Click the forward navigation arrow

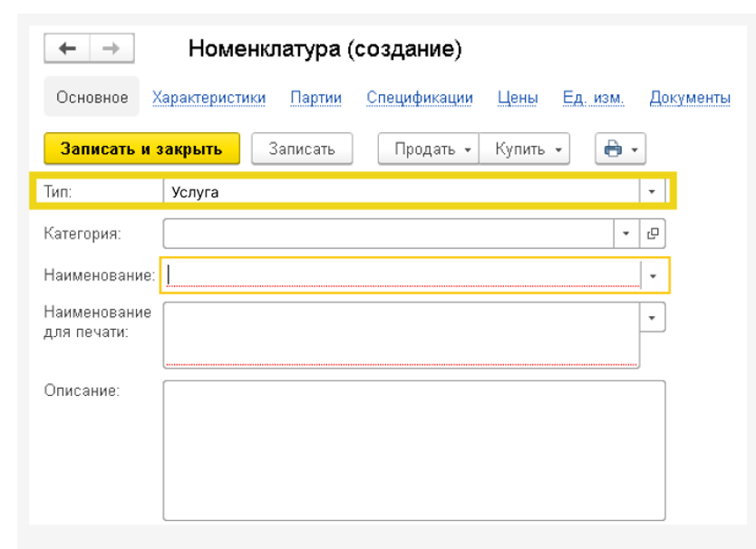[111, 49]
